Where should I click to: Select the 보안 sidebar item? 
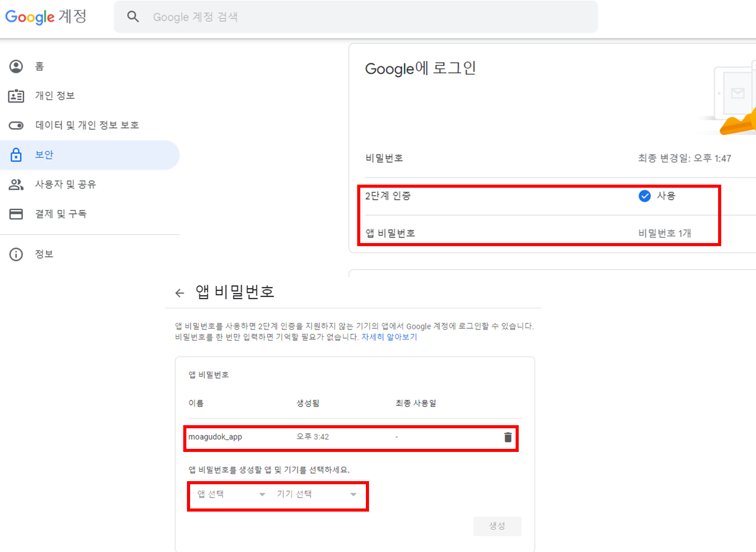click(x=89, y=155)
